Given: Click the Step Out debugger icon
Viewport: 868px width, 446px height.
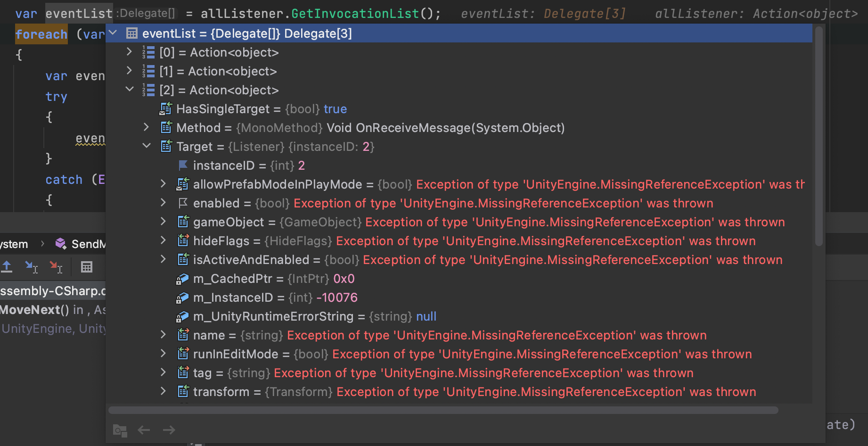Looking at the screenshot, I should coord(7,267).
